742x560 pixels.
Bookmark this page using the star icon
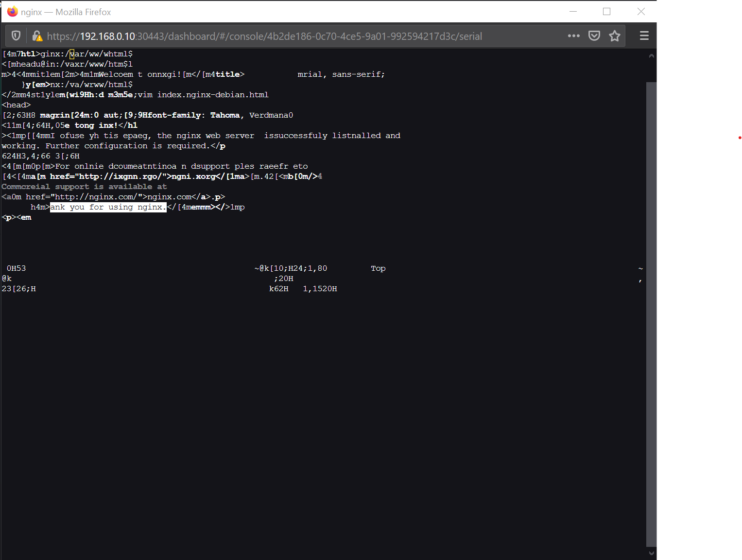click(614, 35)
